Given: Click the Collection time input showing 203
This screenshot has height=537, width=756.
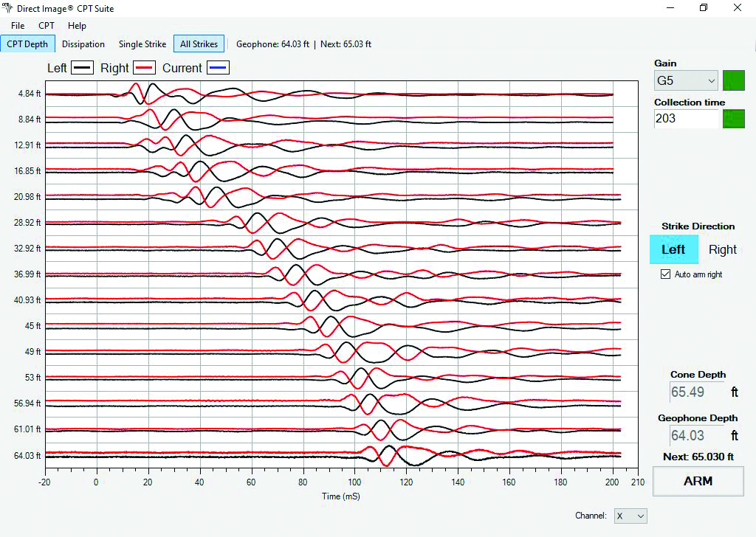Looking at the screenshot, I should coord(687,119).
